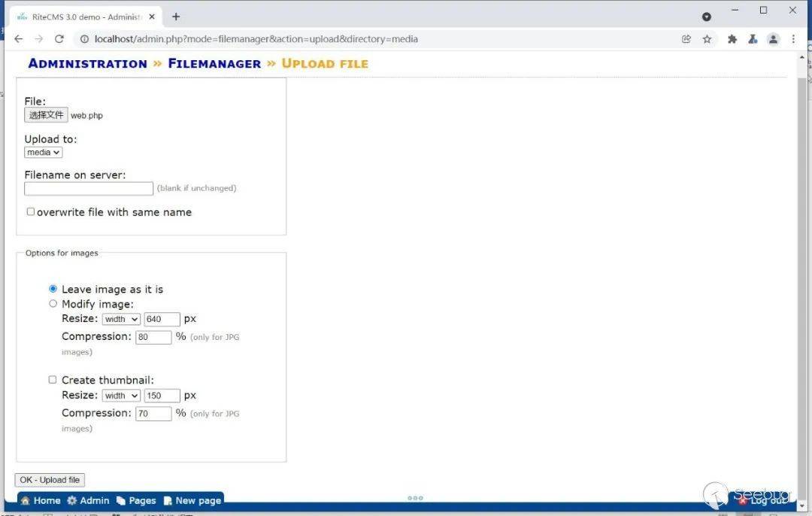Click the address bar URL
The height and width of the screenshot is (516, 812).
256,39
